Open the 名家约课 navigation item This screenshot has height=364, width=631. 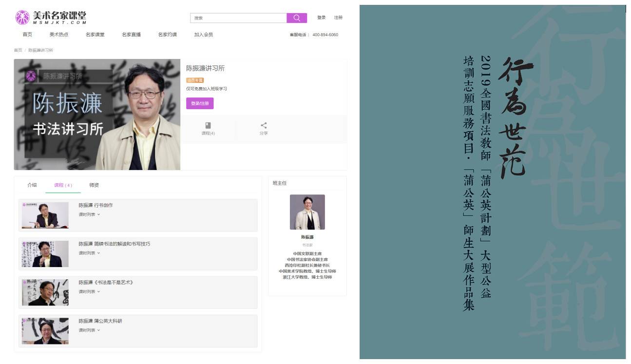(168, 35)
